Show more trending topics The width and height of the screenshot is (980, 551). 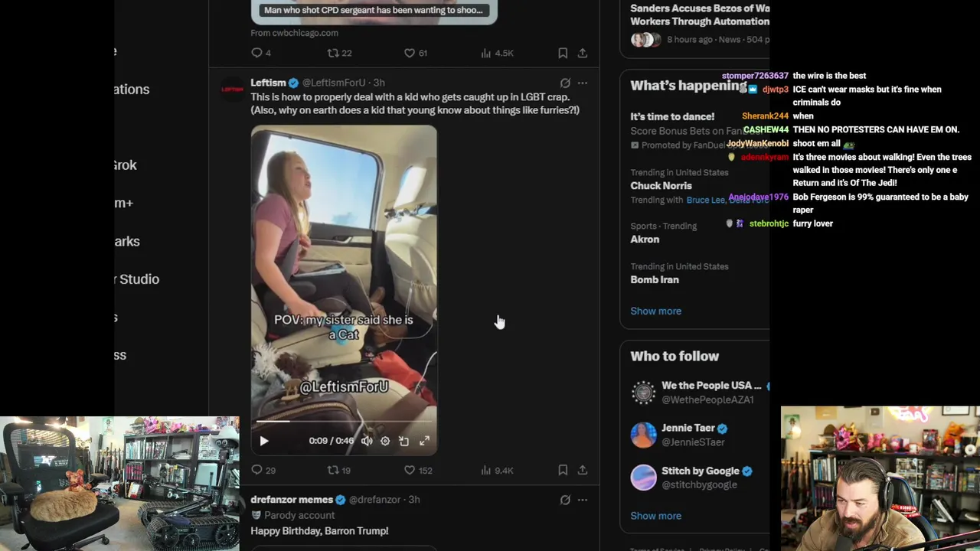click(655, 311)
